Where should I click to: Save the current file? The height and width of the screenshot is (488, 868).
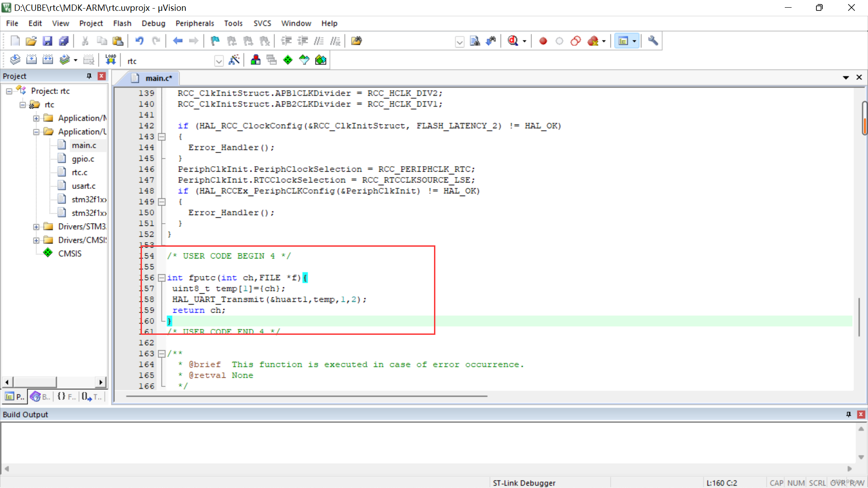pos(47,41)
